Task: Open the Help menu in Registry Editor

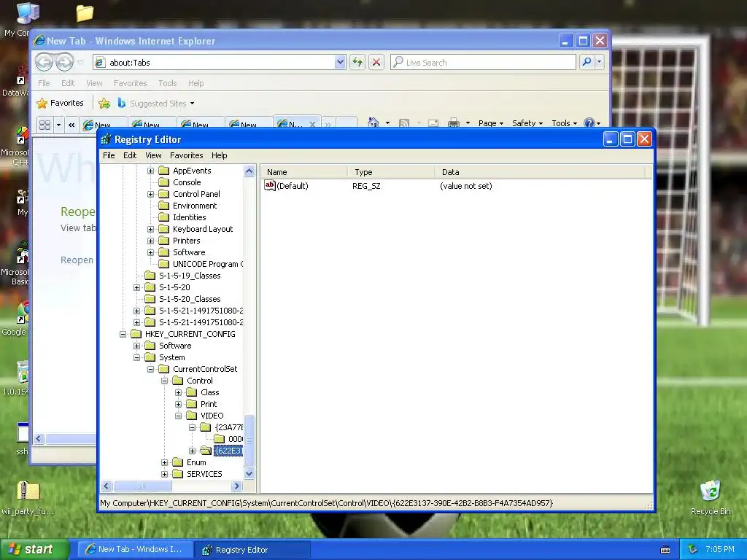Action: pos(219,155)
